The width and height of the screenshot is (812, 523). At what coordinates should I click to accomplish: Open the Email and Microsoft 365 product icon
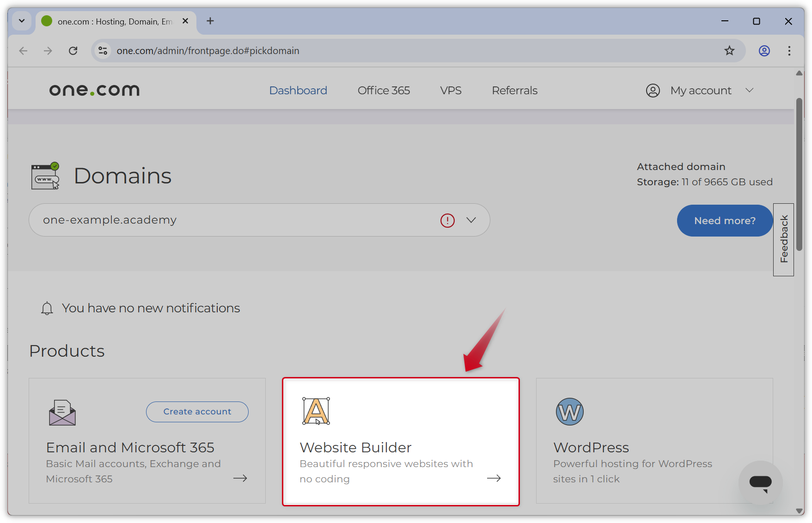pyautogui.click(x=61, y=411)
